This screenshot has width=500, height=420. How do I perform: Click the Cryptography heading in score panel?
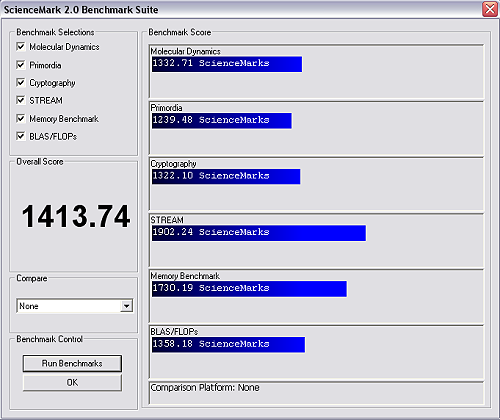point(173,164)
